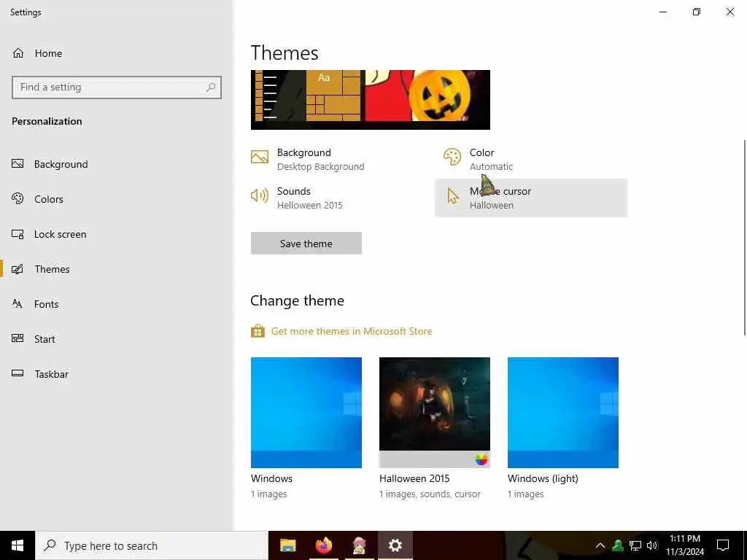Apply the Windows theme thumbnail

tap(306, 413)
